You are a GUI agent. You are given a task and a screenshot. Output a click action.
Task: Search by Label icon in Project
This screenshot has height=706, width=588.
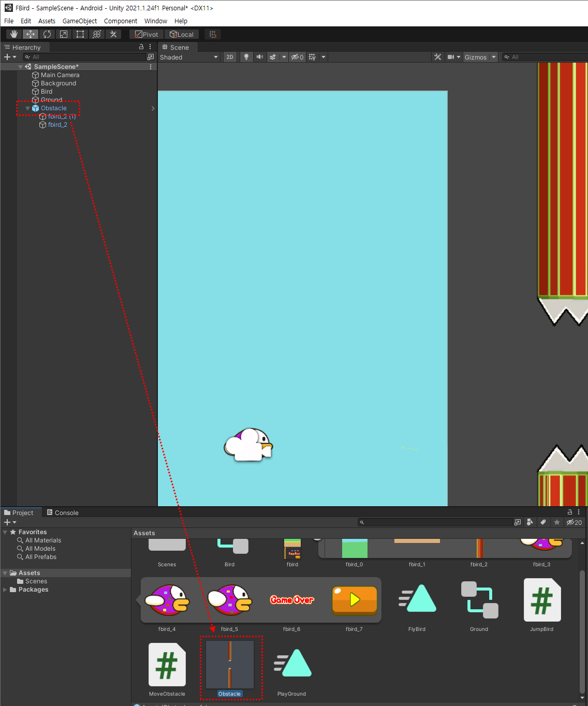[543, 522]
